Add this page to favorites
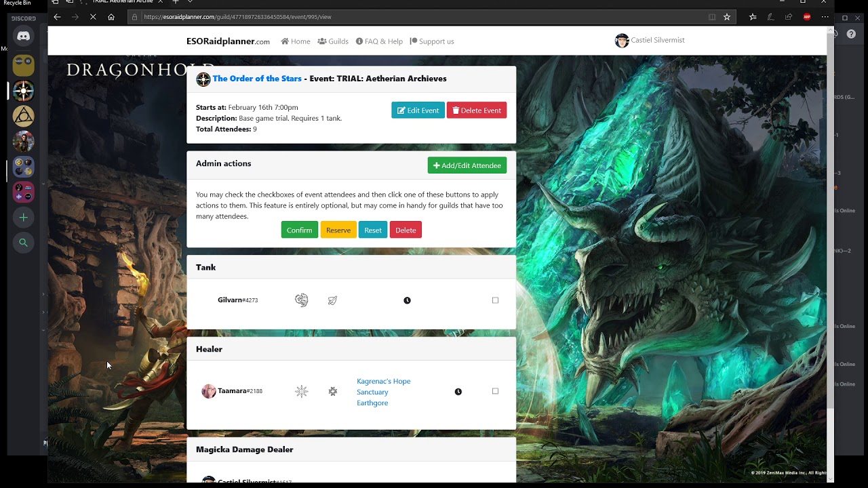The height and width of the screenshot is (488, 868). click(727, 17)
